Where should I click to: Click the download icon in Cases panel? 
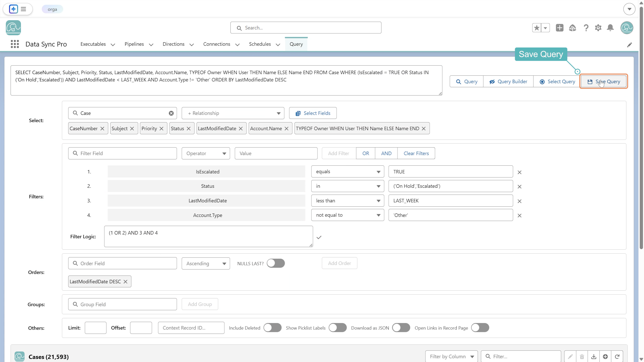coord(593,356)
